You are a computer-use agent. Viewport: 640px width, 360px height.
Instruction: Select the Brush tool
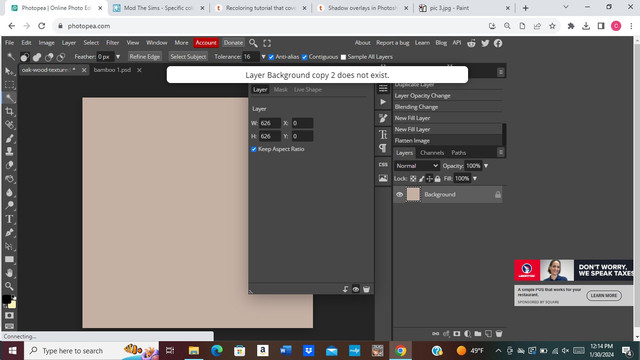[x=9, y=138]
